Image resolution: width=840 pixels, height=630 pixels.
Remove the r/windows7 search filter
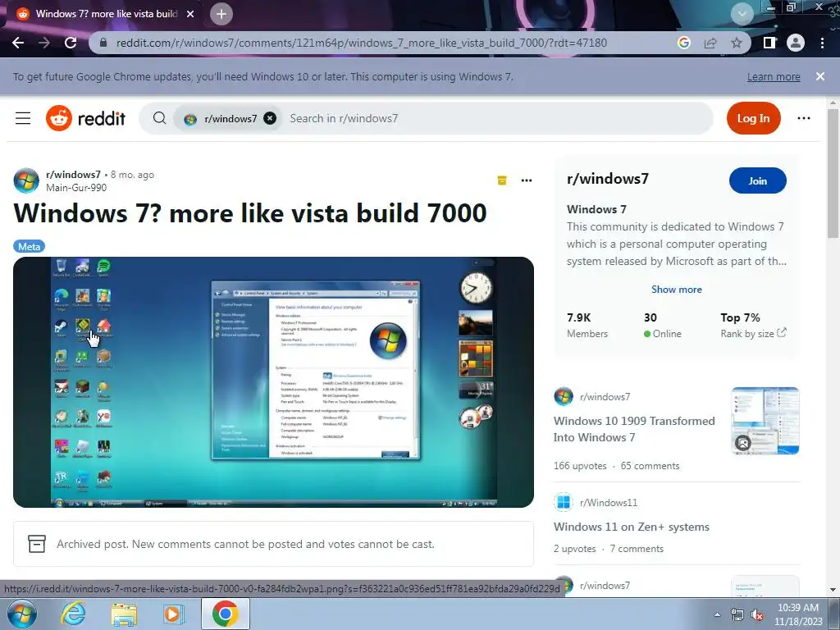[x=270, y=118]
